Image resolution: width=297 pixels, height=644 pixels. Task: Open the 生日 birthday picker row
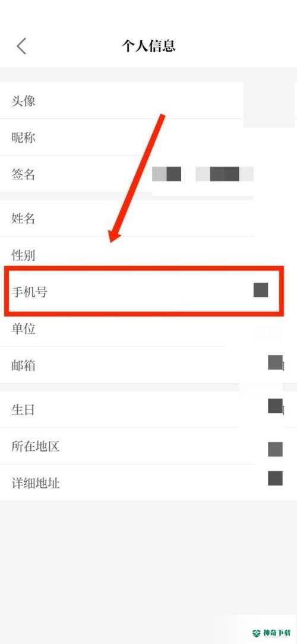coord(148,409)
